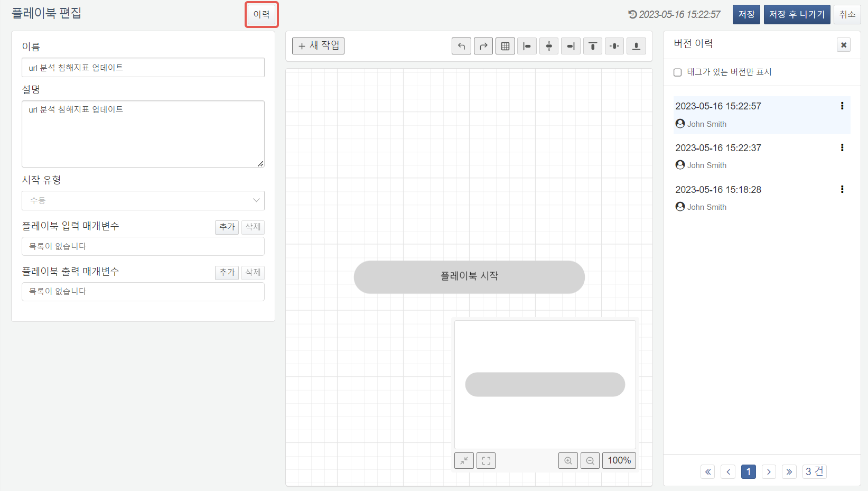Undo the last canvas action
The width and height of the screenshot is (868, 491).
461,46
